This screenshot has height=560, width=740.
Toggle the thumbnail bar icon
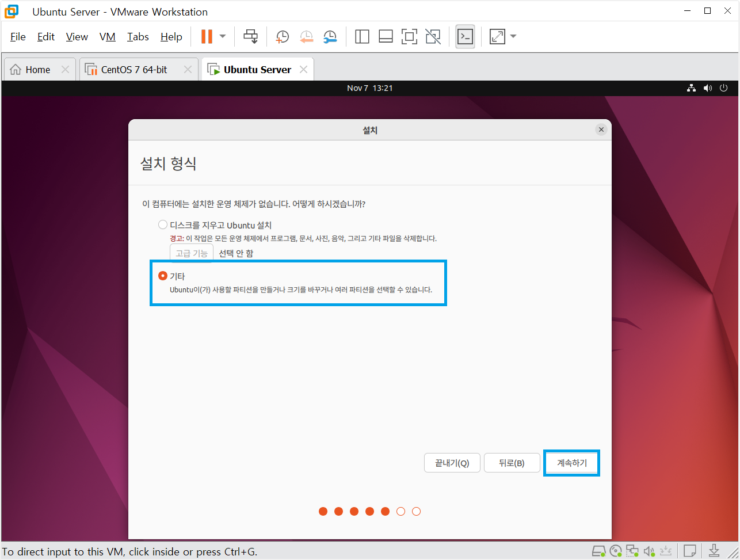click(386, 37)
